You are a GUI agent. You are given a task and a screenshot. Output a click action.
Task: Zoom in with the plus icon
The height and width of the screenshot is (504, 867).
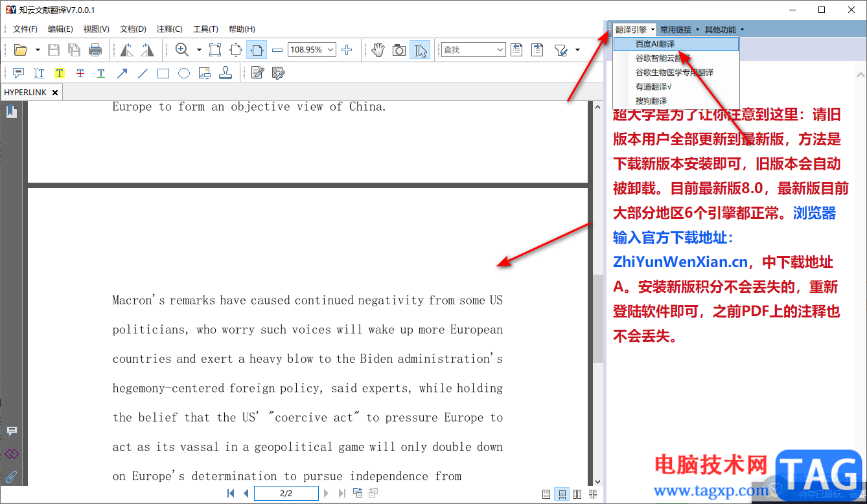click(347, 50)
